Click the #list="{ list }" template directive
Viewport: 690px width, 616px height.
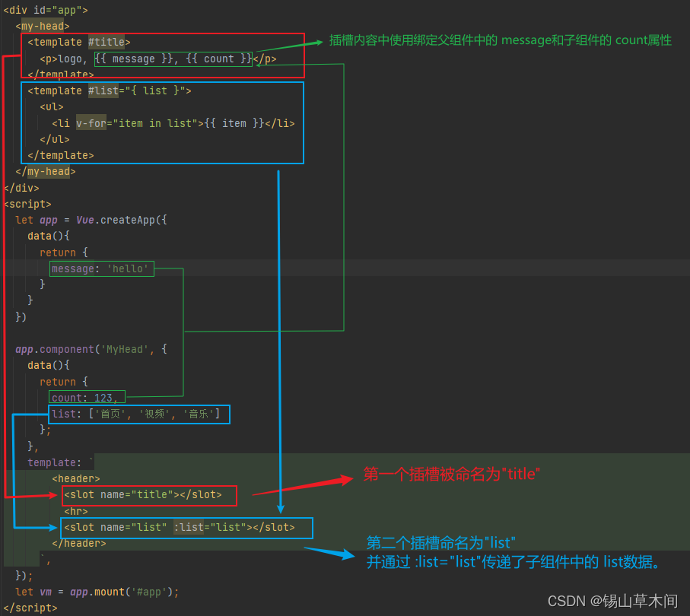point(137,90)
